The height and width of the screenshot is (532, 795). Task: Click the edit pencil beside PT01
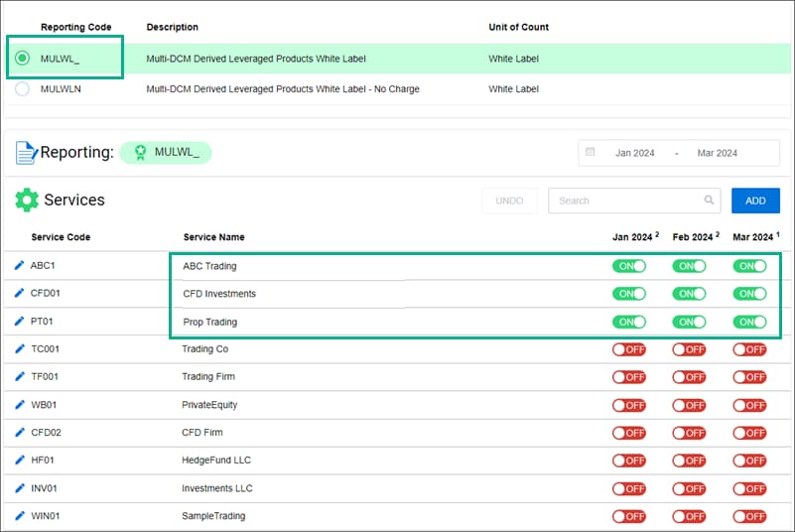19,322
